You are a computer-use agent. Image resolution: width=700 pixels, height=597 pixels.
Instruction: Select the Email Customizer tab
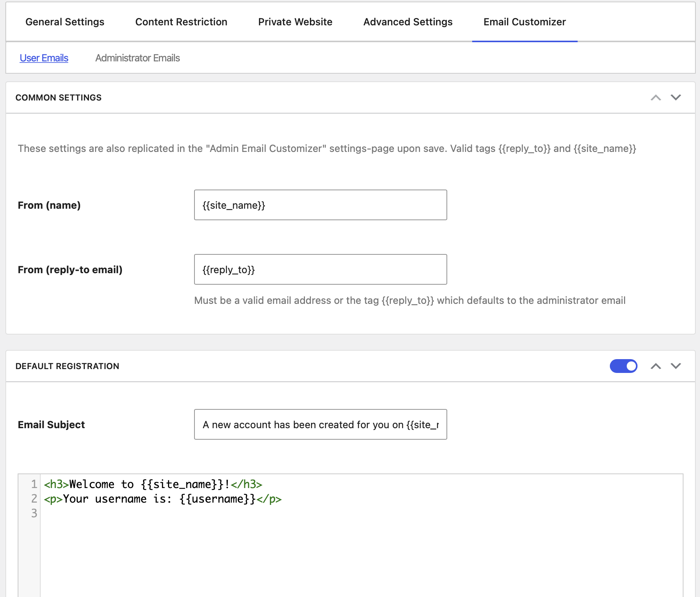[x=524, y=22]
